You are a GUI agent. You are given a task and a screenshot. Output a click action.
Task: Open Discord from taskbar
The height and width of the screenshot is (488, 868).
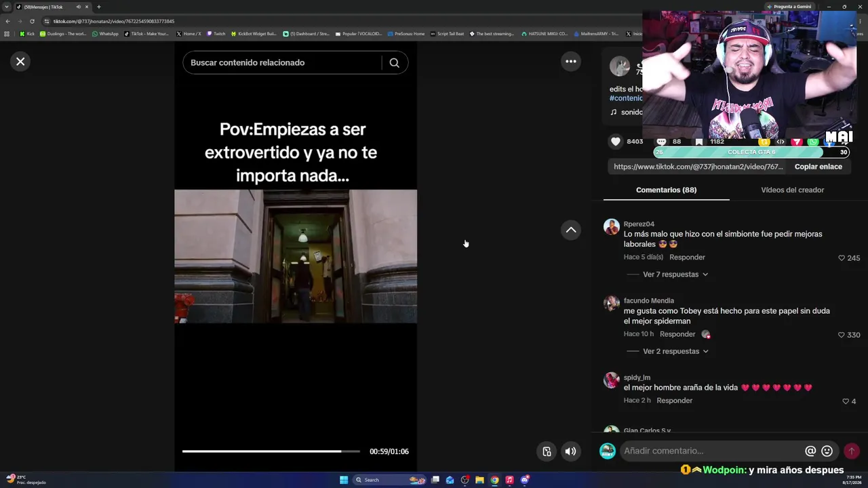coord(524,480)
